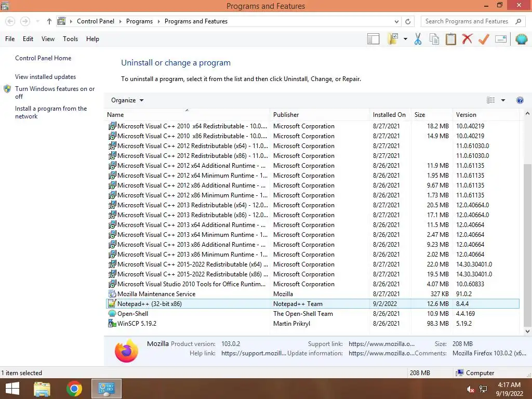Expand the view options dropdown arrow
This screenshot has height=399, width=532.
tap(503, 100)
